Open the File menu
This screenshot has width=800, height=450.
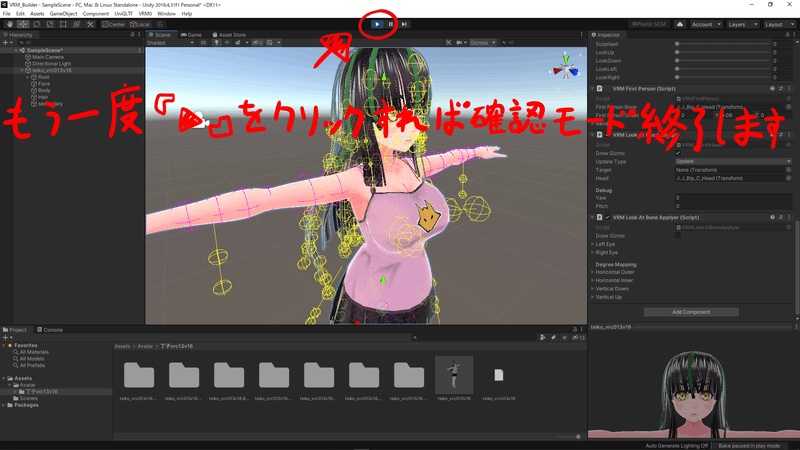7,14
